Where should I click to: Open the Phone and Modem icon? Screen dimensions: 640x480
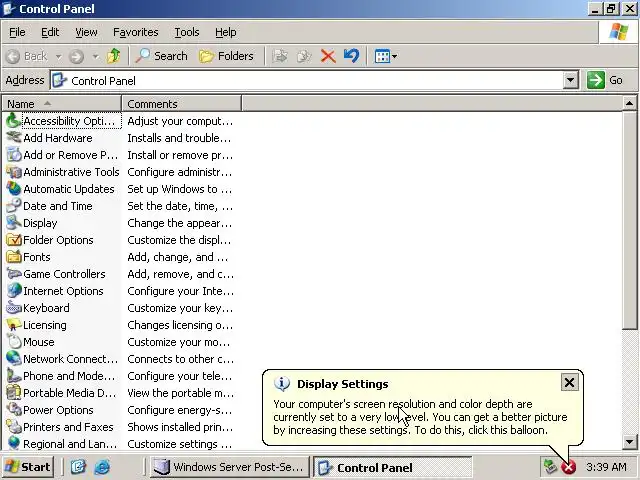(14, 376)
